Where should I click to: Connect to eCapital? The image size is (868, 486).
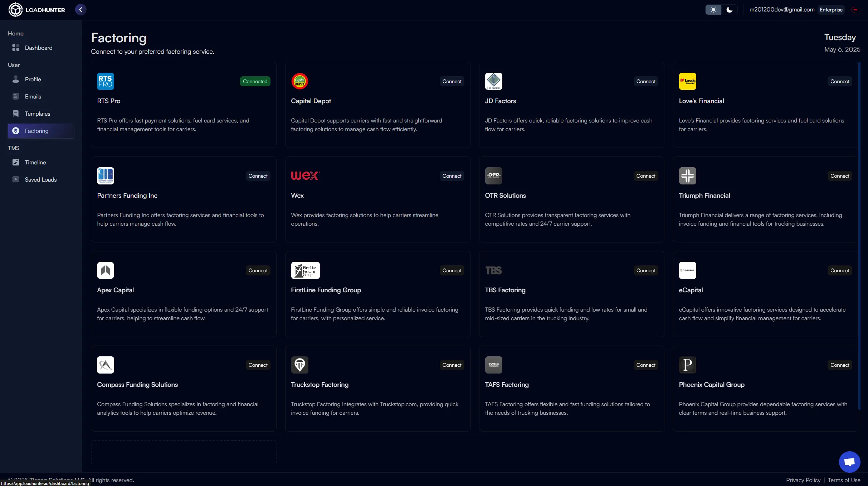coord(839,270)
